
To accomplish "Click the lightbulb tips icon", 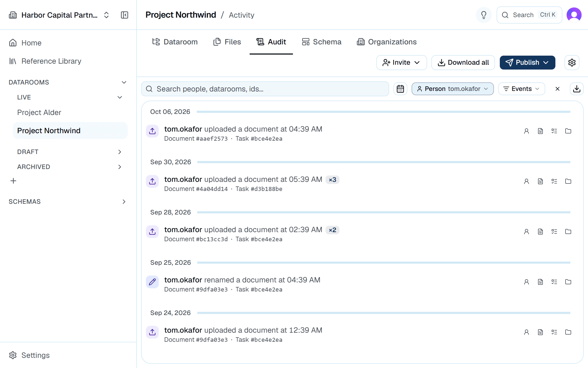I will (483, 15).
